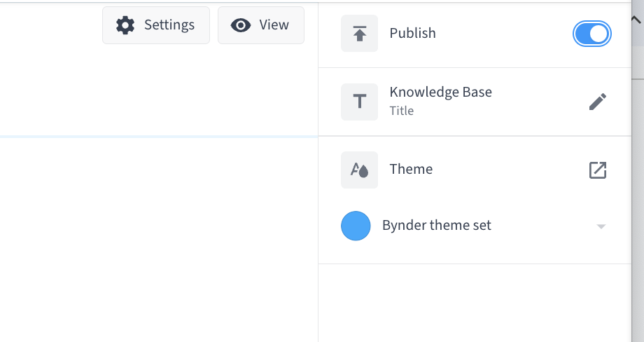The height and width of the screenshot is (342, 644).
Task: Click empty area below theme section
Action: pos(475,303)
